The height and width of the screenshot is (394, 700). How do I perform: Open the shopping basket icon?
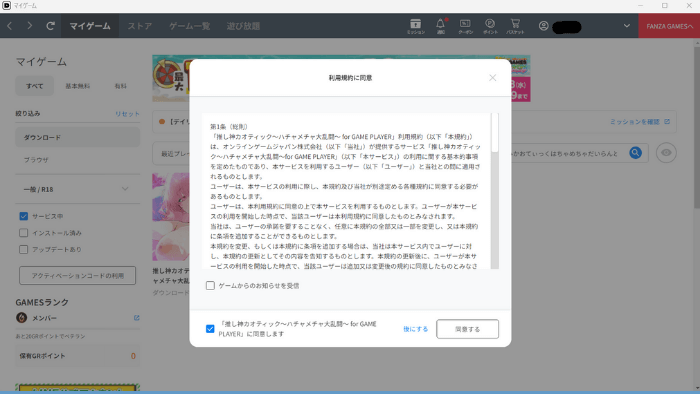pyautogui.click(x=515, y=26)
